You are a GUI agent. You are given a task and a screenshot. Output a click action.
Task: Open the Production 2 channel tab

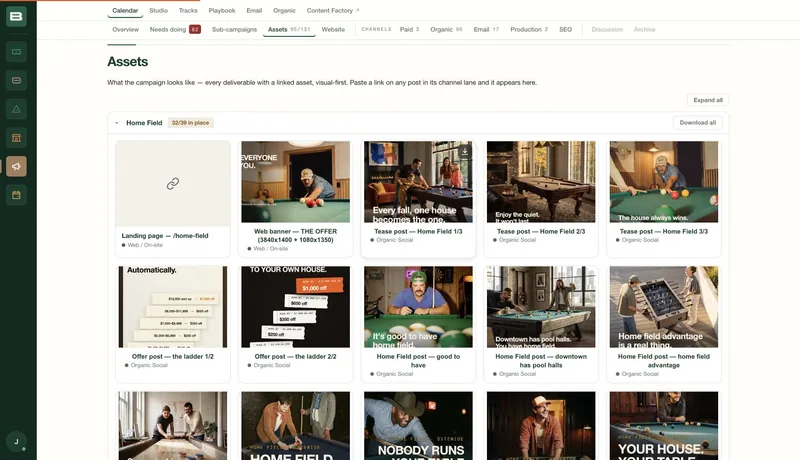(529, 30)
